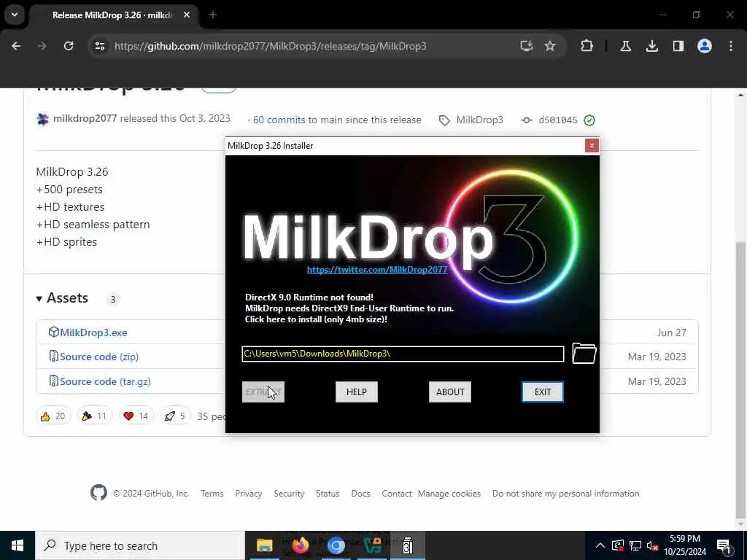Open site information icon in address bar
Viewport: 747px width, 560px height.
pyautogui.click(x=99, y=46)
